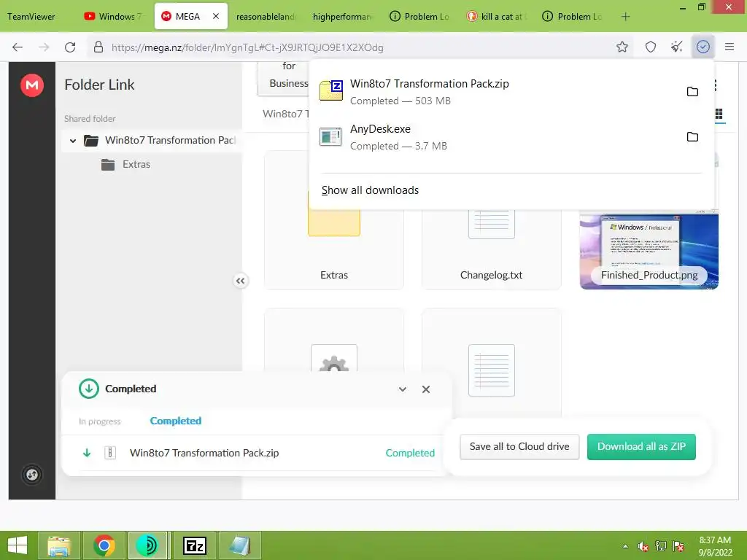
Task: Click the site lock icon in address bar
Action: [98, 47]
